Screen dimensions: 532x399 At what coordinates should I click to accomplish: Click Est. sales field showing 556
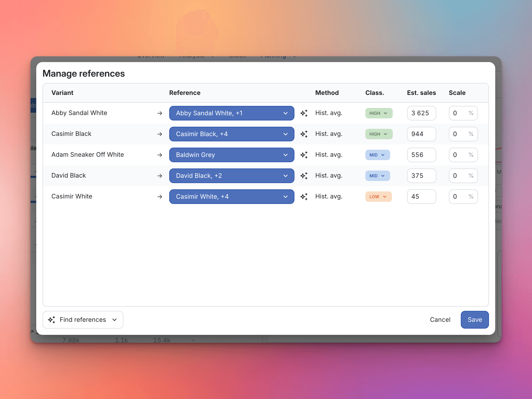(x=421, y=155)
